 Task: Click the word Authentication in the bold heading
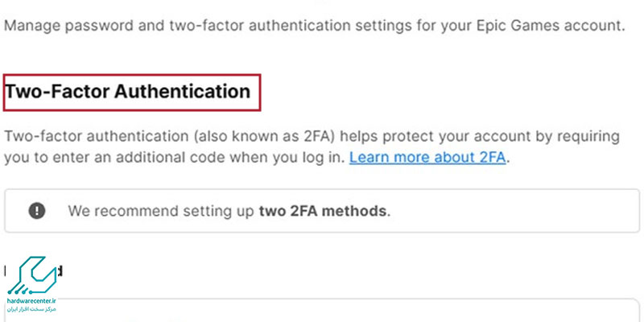pyautogui.click(x=183, y=92)
